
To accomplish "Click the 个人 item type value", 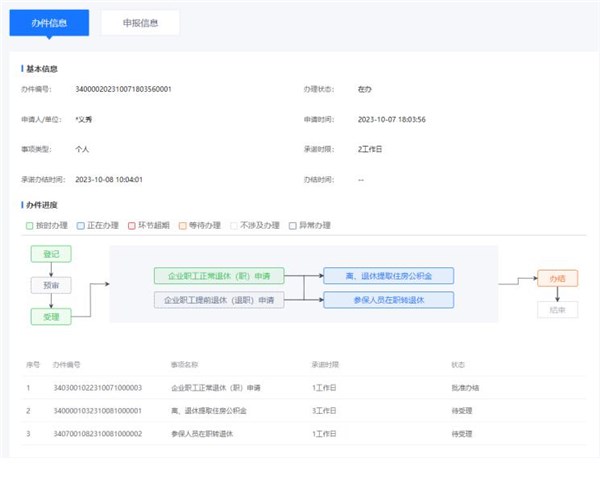I will pyautogui.click(x=82, y=149).
